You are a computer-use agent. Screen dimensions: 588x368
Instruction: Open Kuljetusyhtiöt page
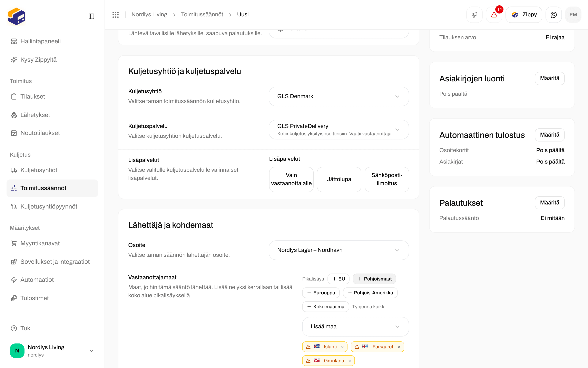52,170
